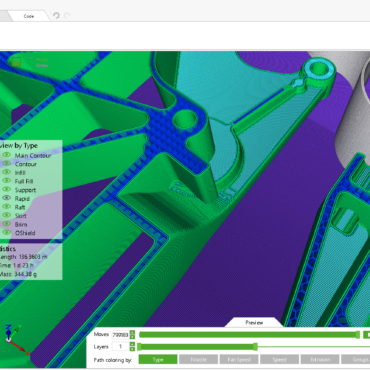370x370 pixels.
Task: Show Rapid moves via eye icon
Action: coord(6,198)
